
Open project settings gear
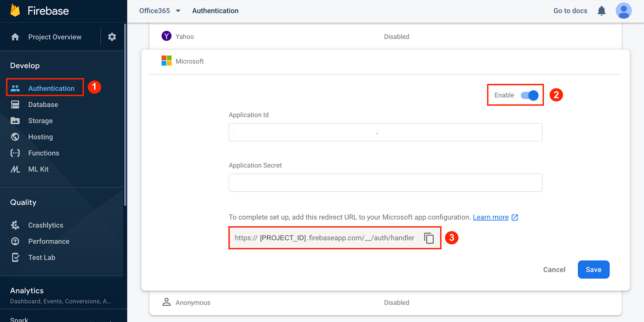tap(112, 36)
